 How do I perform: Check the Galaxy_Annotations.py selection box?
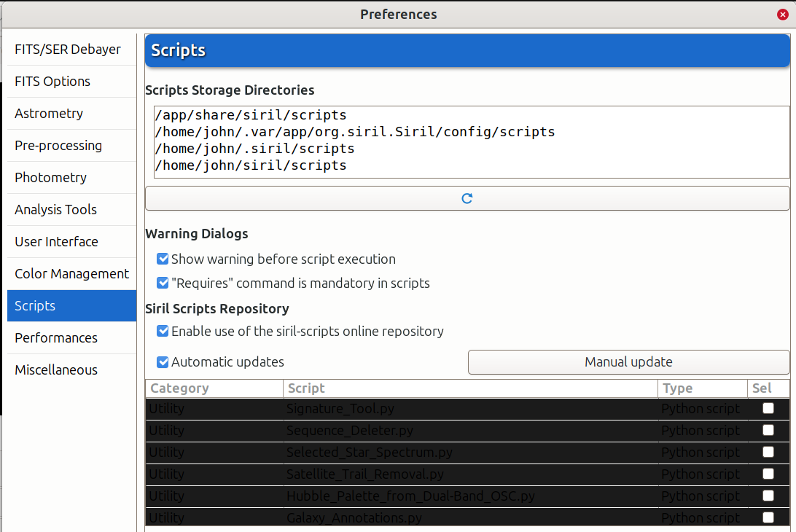click(x=768, y=517)
